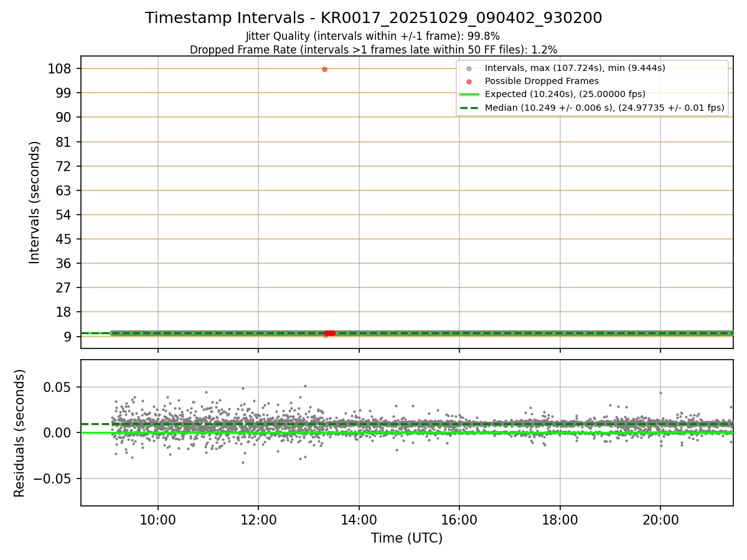Click the x-axis tick label '16:00'

(x=459, y=520)
